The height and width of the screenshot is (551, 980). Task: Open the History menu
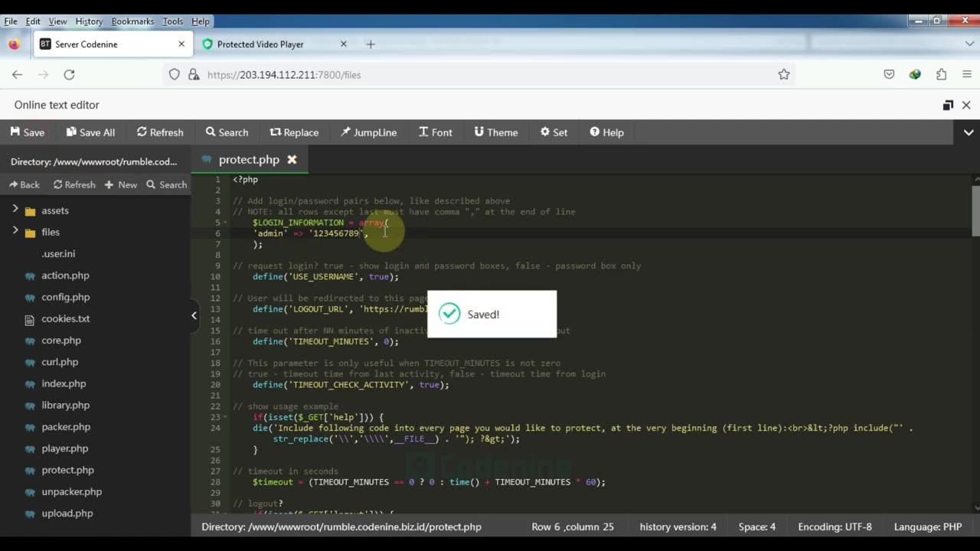[89, 21]
